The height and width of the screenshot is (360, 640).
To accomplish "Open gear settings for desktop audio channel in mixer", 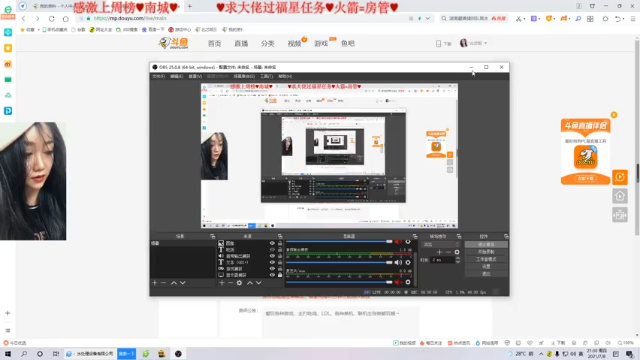I will pyautogui.click(x=408, y=262).
